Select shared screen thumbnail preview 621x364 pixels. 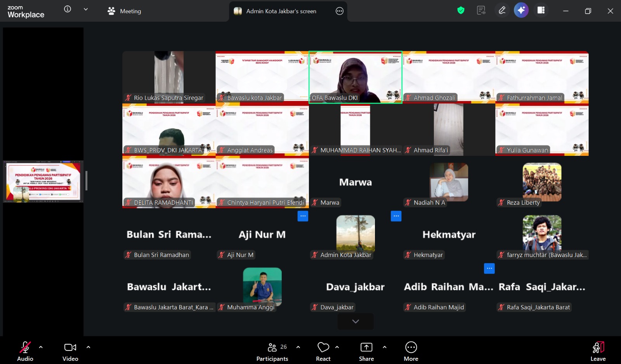point(43,181)
